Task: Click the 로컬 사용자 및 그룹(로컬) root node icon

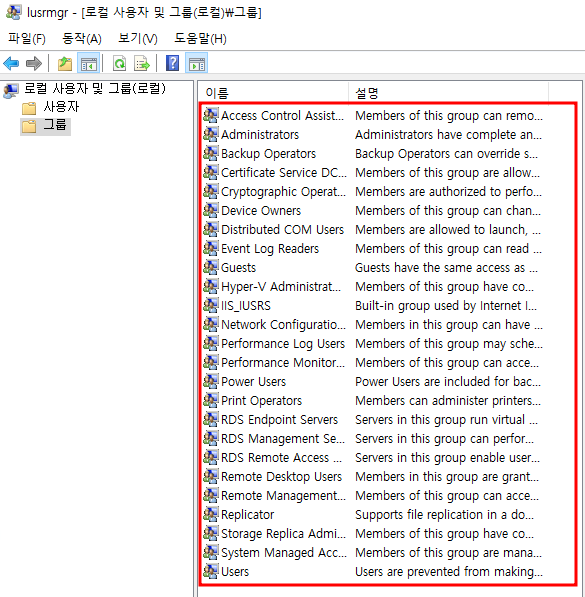Action: [x=11, y=90]
